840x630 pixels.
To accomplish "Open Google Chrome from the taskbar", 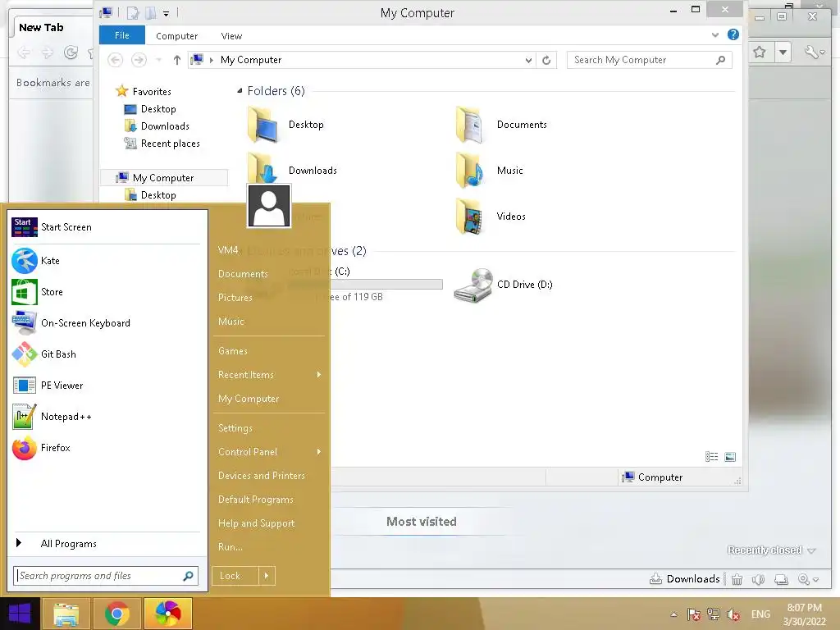I will coord(116,614).
